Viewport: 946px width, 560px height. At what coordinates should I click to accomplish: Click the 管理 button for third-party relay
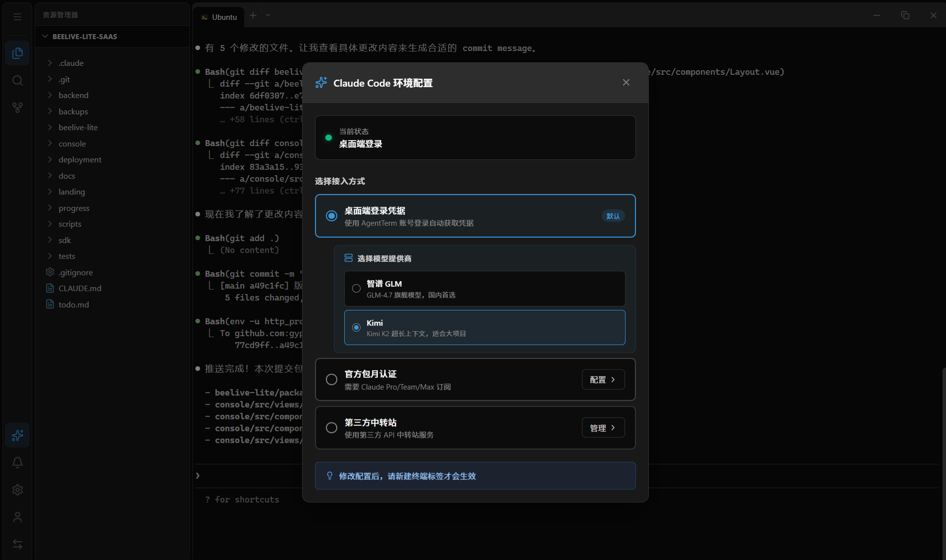[x=603, y=428]
